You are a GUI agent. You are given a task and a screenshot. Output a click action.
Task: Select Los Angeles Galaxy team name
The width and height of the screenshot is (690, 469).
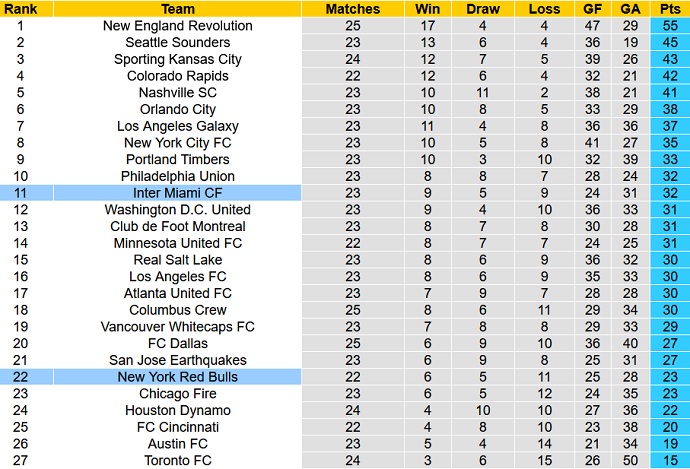(x=178, y=126)
